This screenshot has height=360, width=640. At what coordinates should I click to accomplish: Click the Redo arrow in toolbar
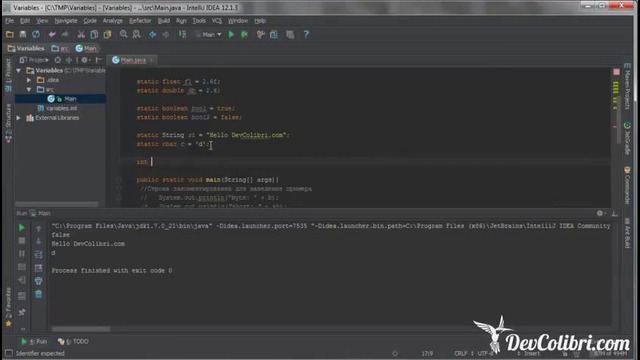click(64, 35)
